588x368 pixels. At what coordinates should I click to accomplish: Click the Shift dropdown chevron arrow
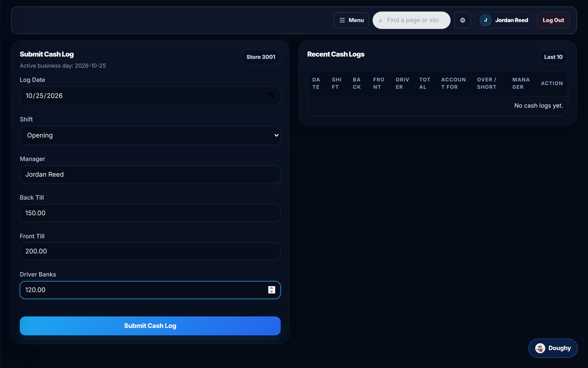click(276, 135)
